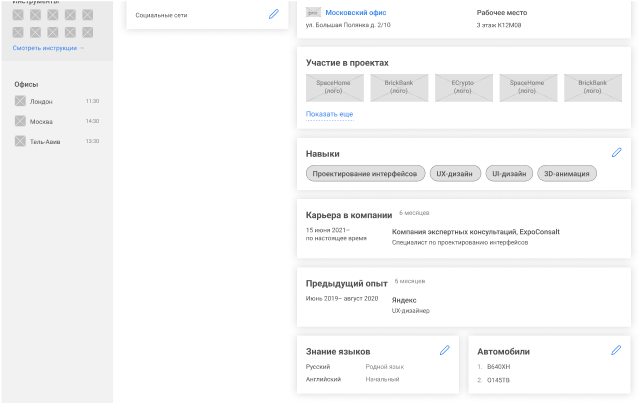Click the Москва office icon
The height and width of the screenshot is (403, 644).
pyautogui.click(x=20, y=121)
